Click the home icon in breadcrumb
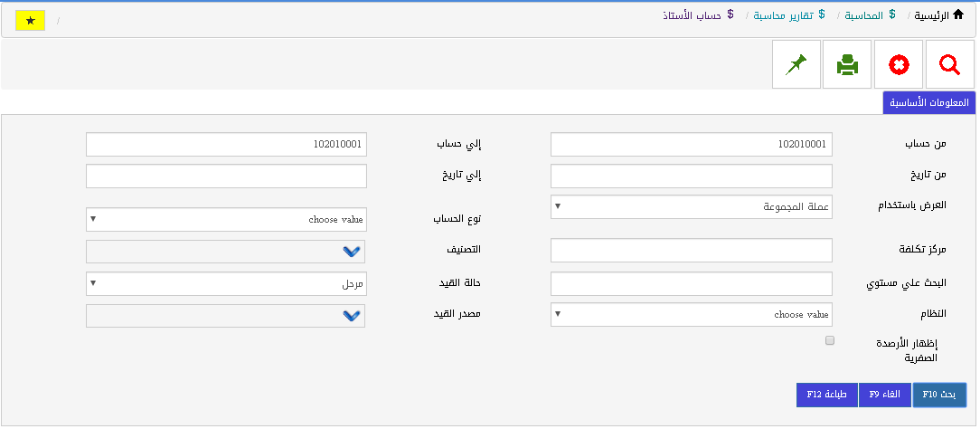This screenshot has width=980, height=429. 959,15
